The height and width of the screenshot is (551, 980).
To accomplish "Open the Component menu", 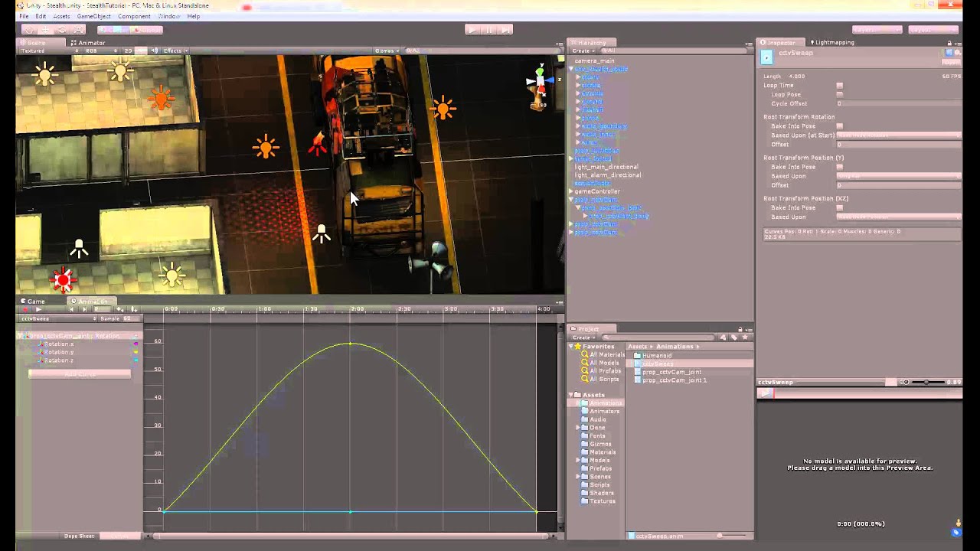I will click(x=134, y=16).
